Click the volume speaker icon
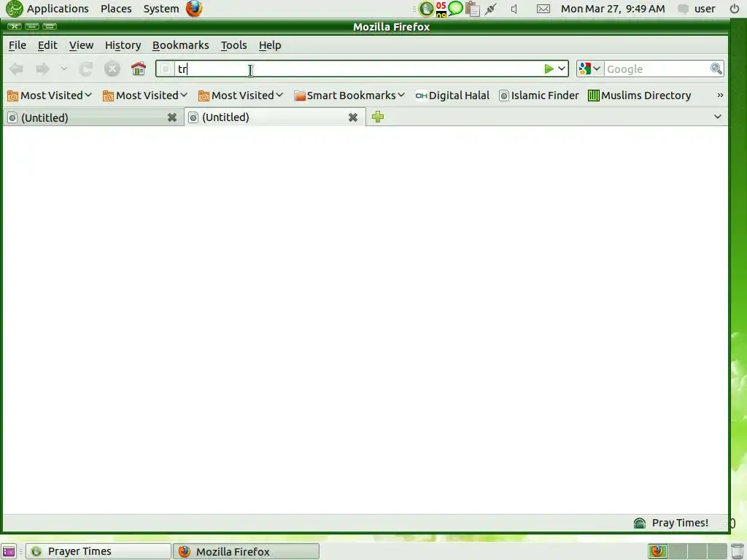The image size is (747, 560). pos(514,9)
